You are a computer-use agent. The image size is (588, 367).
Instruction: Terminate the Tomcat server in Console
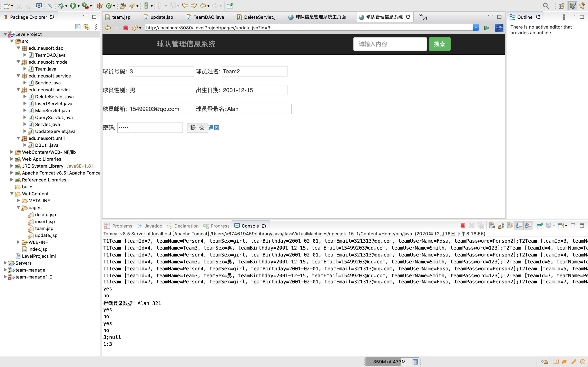[x=463, y=226]
